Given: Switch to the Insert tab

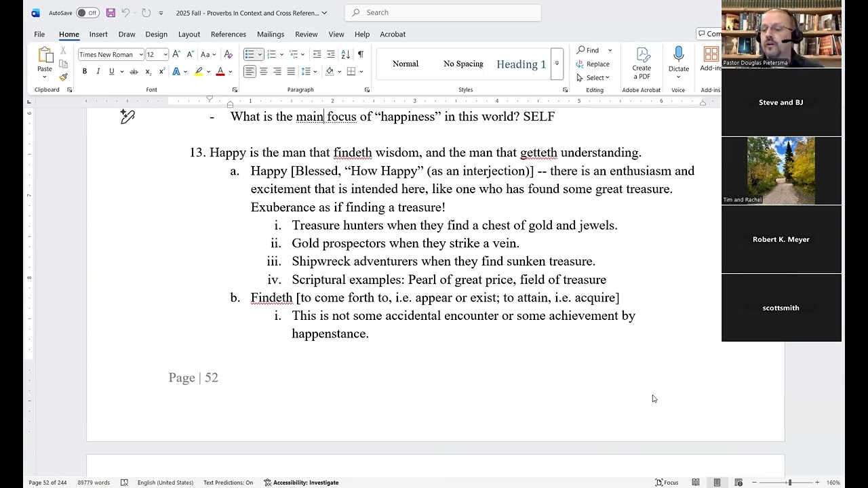Looking at the screenshot, I should click(x=98, y=34).
